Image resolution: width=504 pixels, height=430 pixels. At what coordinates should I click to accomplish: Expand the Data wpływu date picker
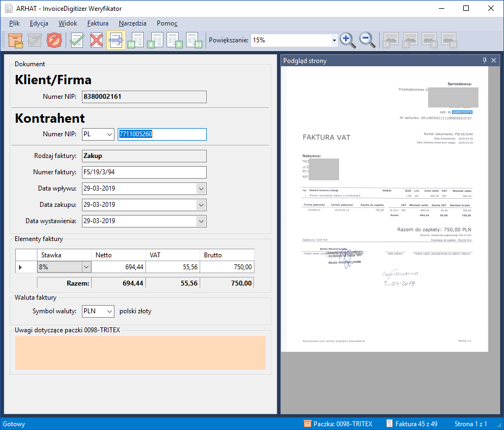[201, 188]
